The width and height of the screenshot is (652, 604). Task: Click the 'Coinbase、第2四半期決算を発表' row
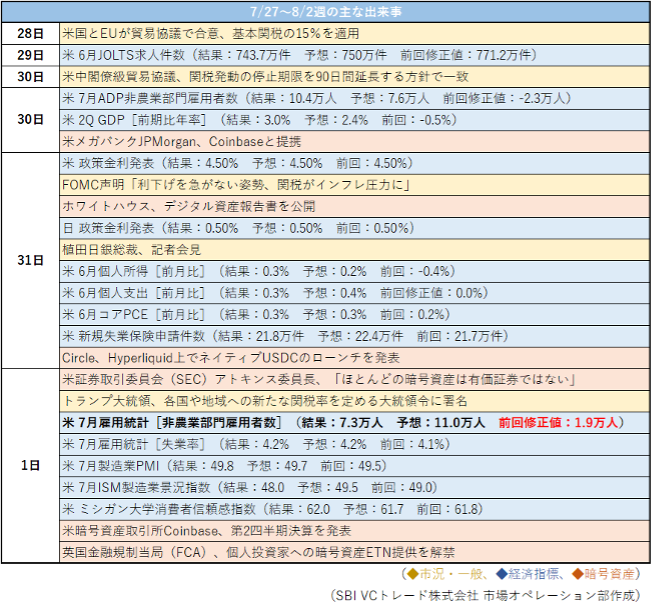pyautogui.click(x=355, y=530)
